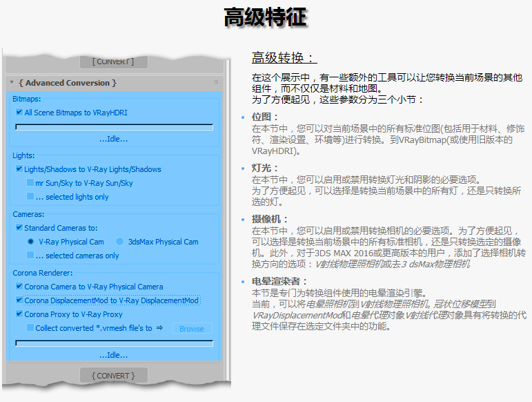
Task: Enable mr Sun/Sky to V-Ray Sun/Sky
Action: click(x=30, y=183)
